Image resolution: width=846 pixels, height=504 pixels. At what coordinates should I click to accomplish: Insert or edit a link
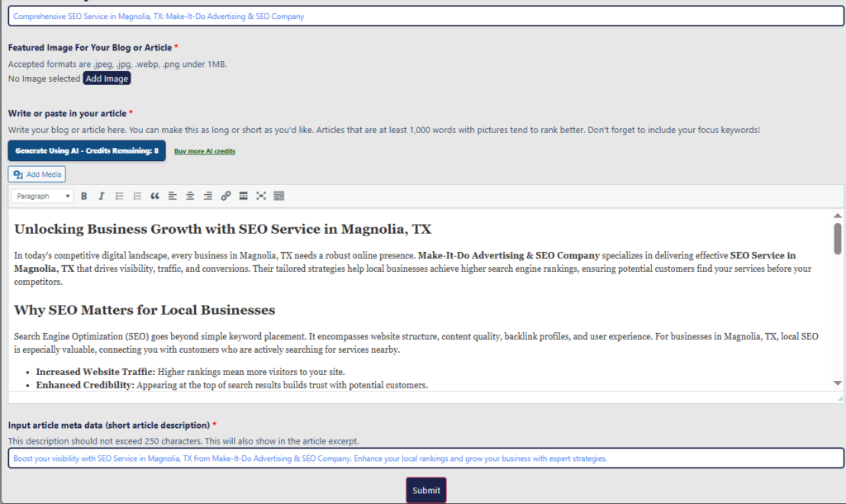pos(226,196)
